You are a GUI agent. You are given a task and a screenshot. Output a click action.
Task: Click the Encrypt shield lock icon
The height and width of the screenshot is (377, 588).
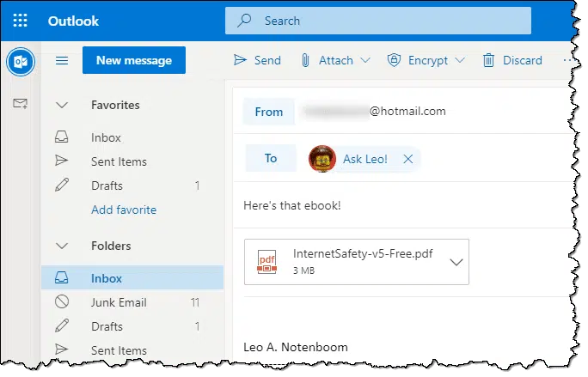click(394, 60)
